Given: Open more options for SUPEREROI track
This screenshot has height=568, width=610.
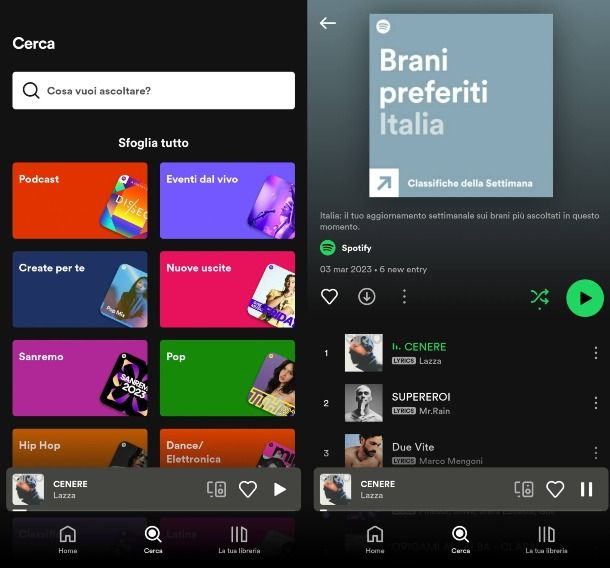Looking at the screenshot, I should (x=596, y=403).
